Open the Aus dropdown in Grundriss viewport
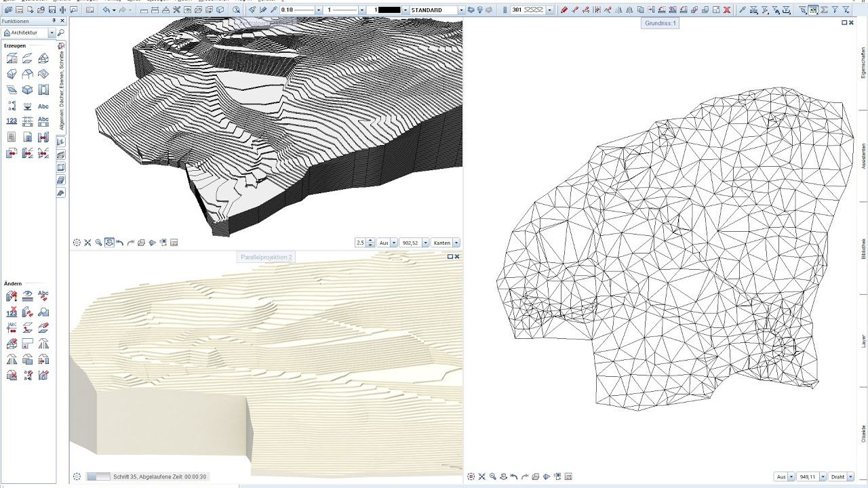 tap(791, 477)
